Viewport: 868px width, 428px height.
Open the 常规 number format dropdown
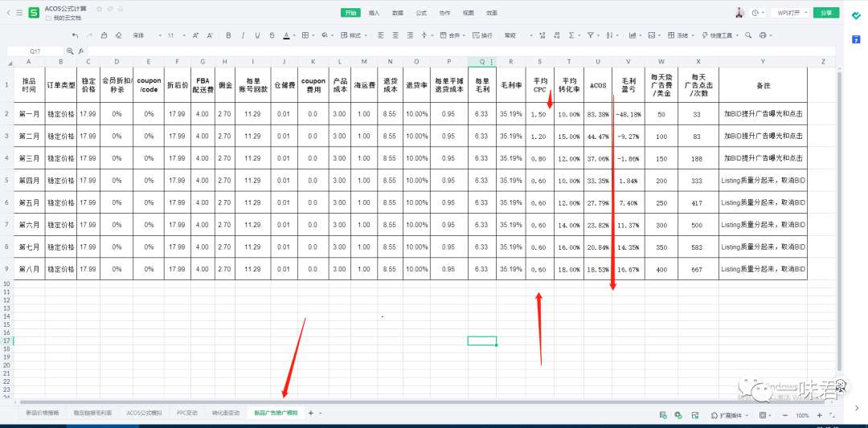[x=518, y=35]
